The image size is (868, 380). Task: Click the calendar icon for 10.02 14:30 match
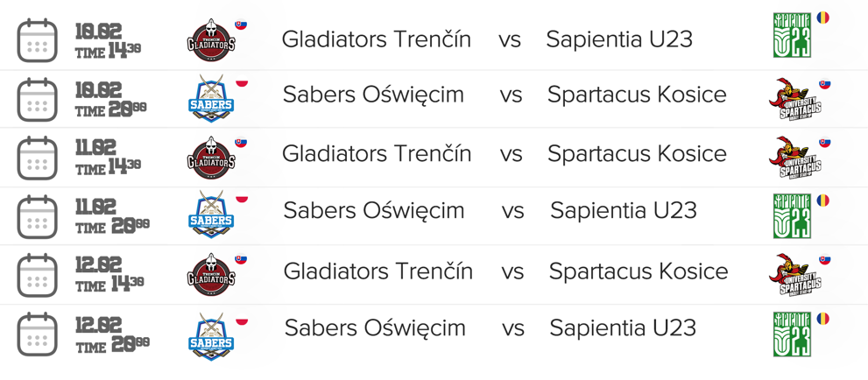[x=38, y=41]
